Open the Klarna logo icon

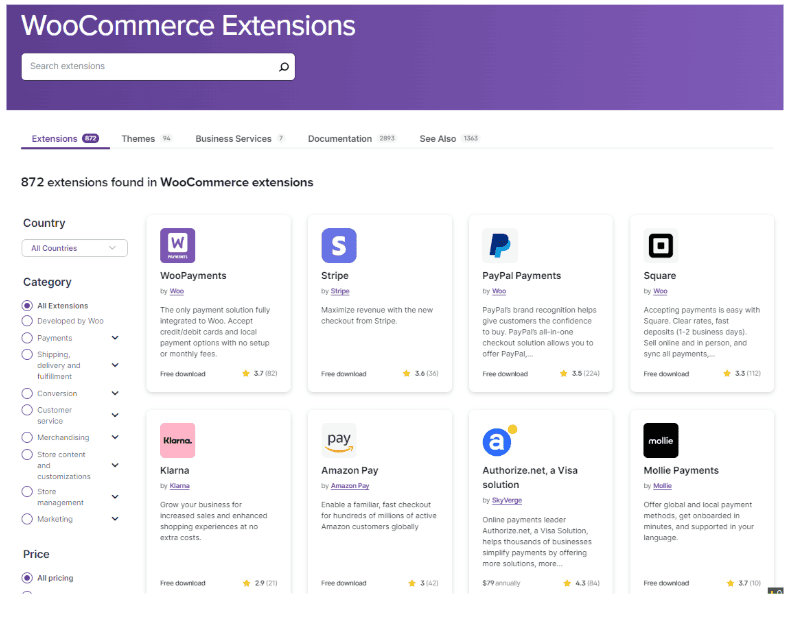click(x=178, y=440)
